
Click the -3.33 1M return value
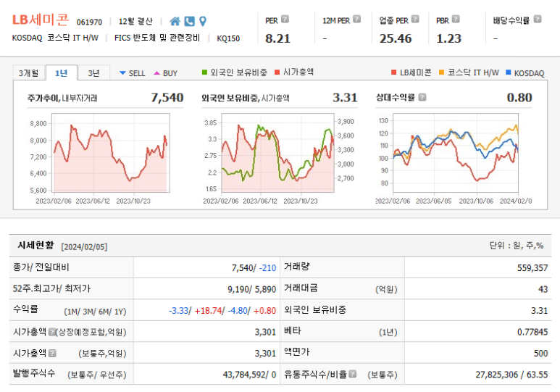pos(178,311)
